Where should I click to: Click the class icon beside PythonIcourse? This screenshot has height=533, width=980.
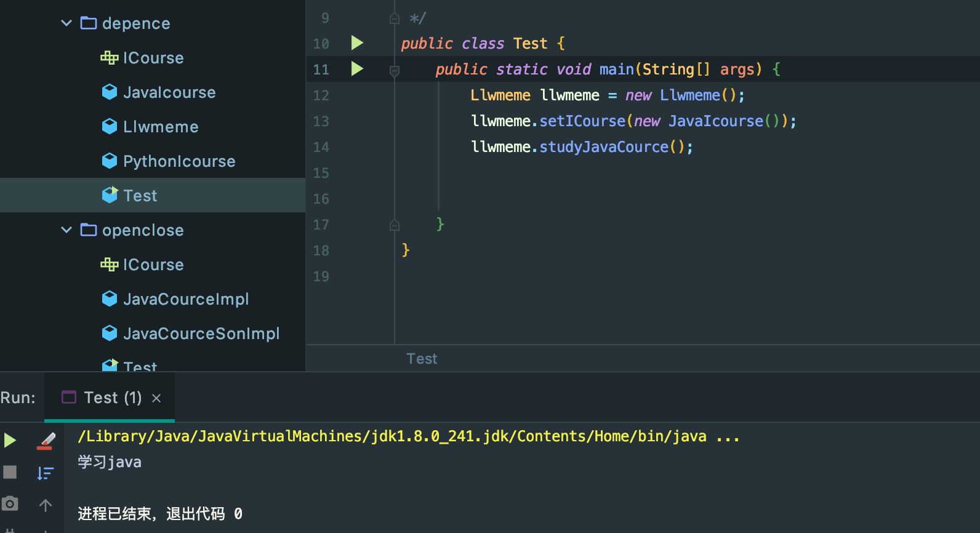110,161
